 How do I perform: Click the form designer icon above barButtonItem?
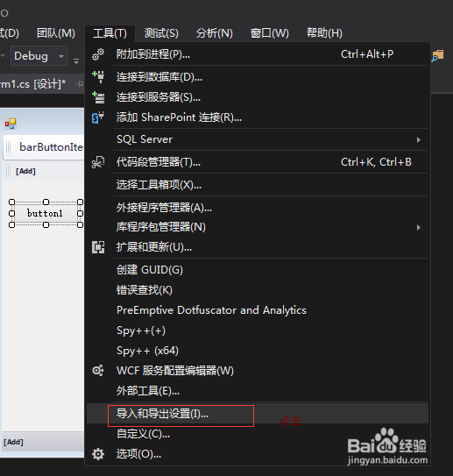pyautogui.click(x=11, y=124)
